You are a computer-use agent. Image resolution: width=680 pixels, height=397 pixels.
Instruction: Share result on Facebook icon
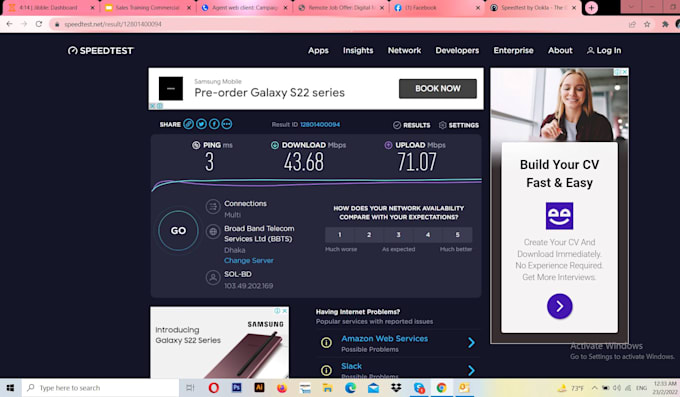(x=214, y=124)
